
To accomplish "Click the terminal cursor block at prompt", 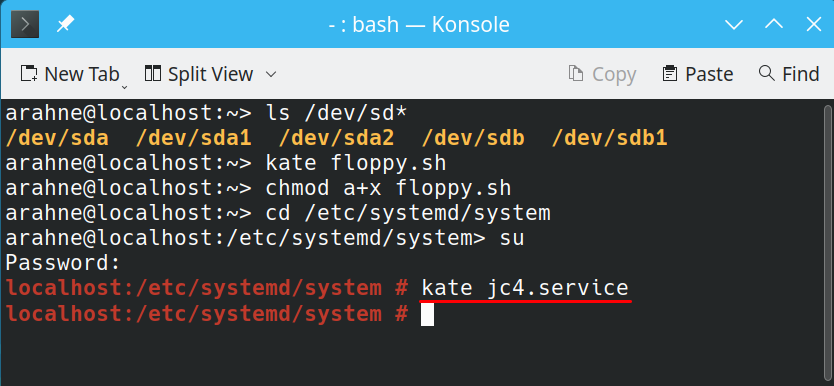I will click(427, 314).
